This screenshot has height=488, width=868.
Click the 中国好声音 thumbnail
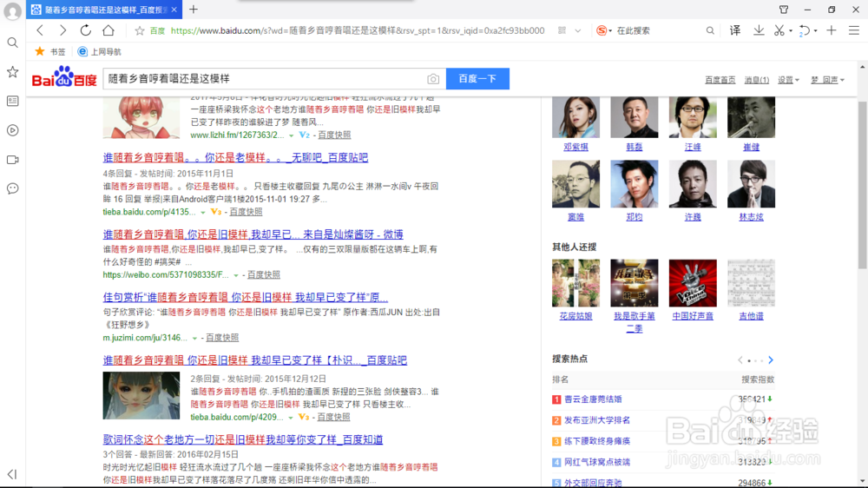pos(693,283)
